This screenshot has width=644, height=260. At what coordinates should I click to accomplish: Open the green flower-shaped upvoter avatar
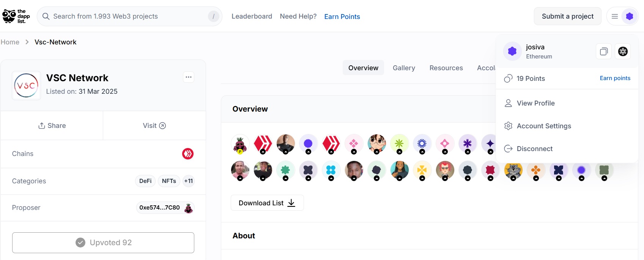tap(285, 170)
